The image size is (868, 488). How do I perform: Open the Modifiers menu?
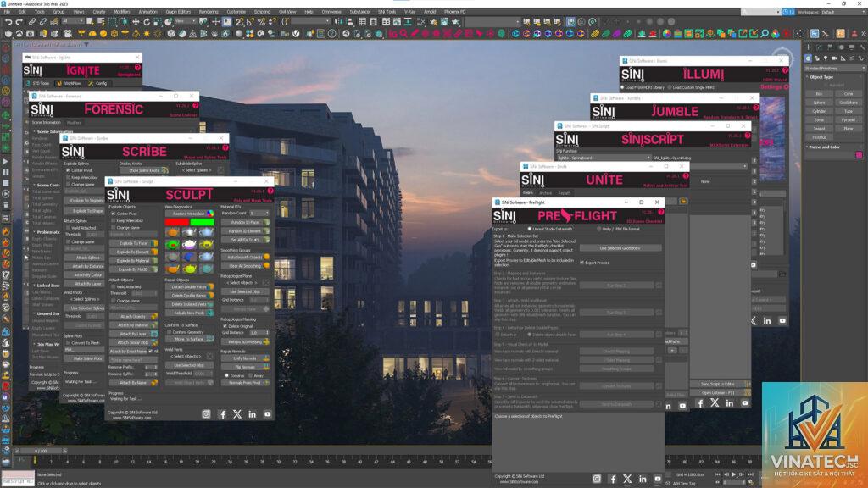[122, 12]
